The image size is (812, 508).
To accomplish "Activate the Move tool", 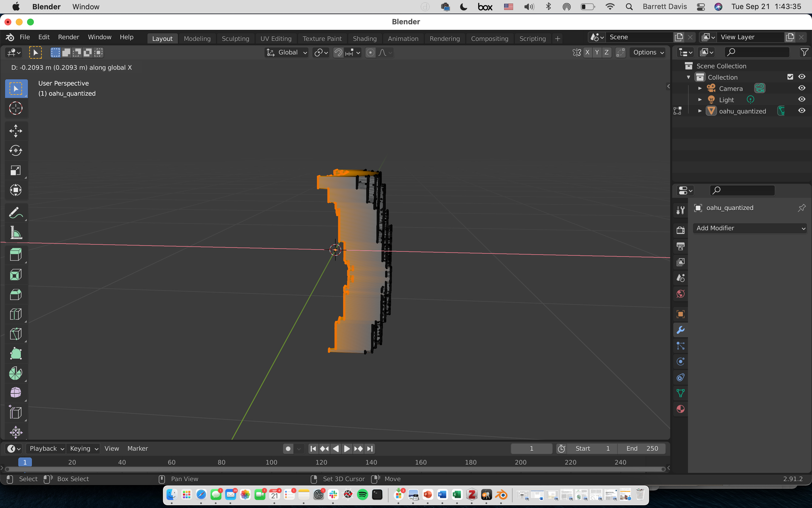I will [16, 131].
